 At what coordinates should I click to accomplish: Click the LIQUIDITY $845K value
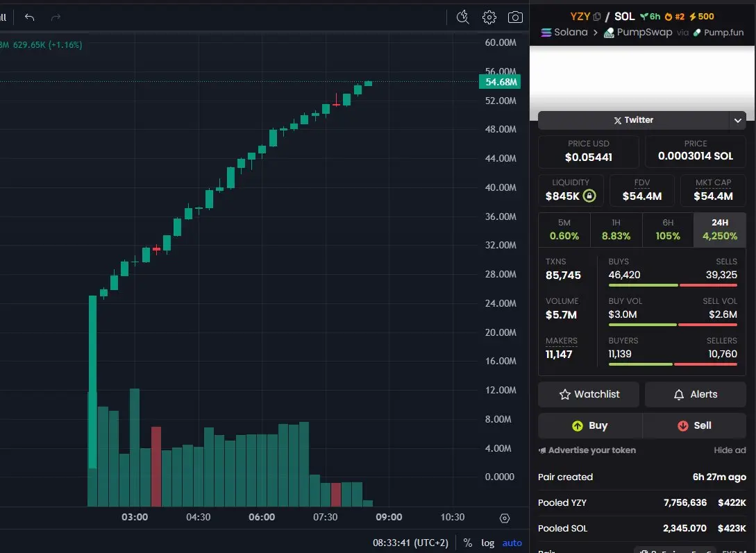562,196
